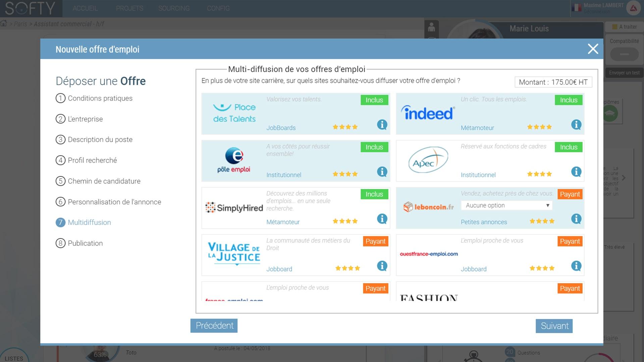Go to step 4 Profil recherché
Screen dimensions: 644x362
[86, 160]
